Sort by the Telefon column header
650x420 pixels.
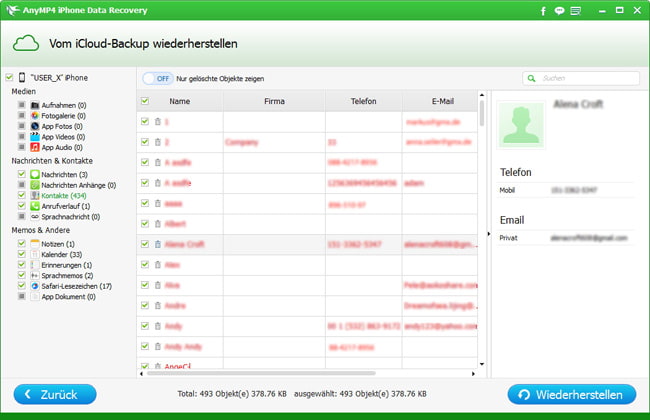[364, 101]
